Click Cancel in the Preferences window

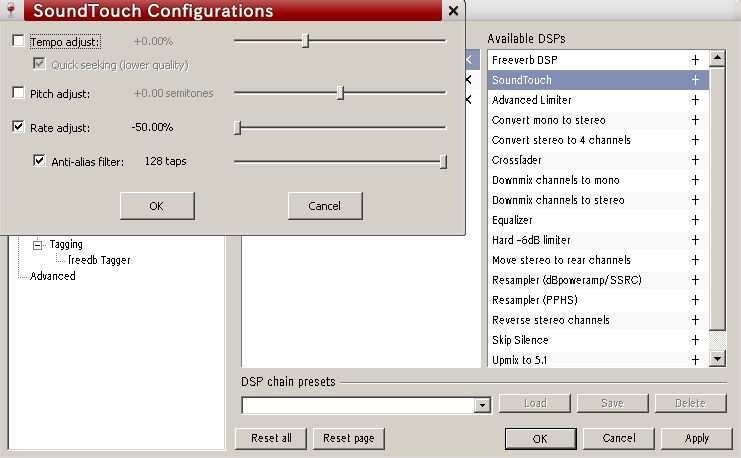619,439
